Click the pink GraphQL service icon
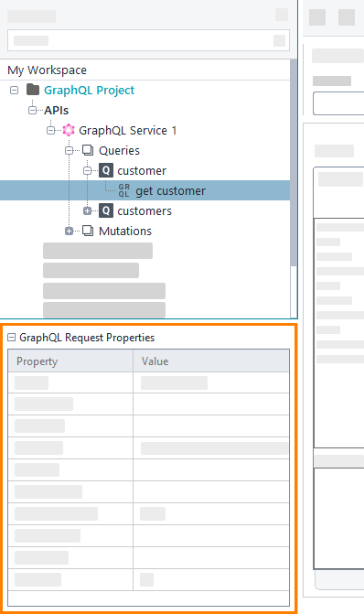This screenshot has width=364, height=614. 69,130
